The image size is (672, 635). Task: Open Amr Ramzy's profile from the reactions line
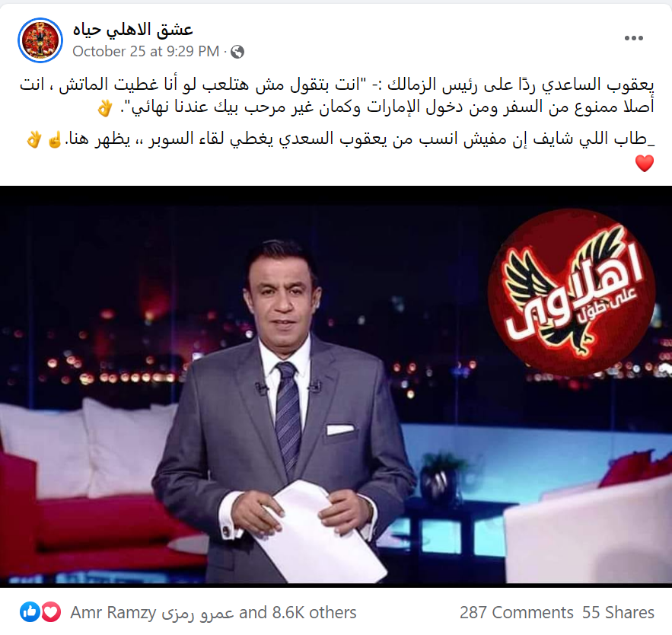tap(152, 612)
